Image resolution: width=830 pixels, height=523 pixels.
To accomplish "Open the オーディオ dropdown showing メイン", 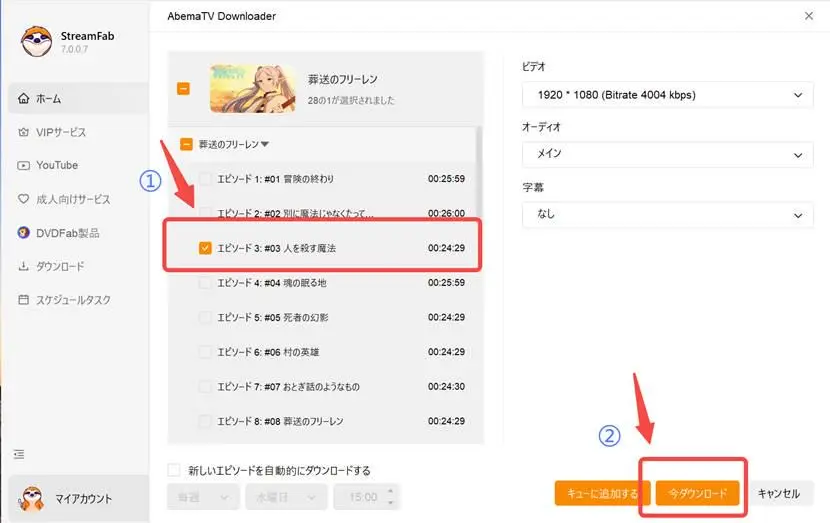I will tap(667, 154).
